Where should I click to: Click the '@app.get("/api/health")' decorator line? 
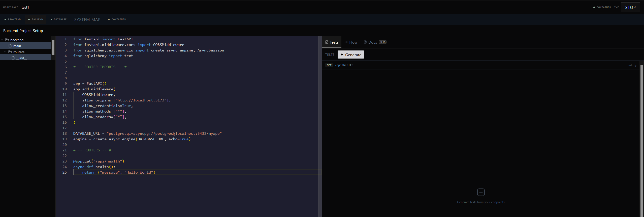99,161
